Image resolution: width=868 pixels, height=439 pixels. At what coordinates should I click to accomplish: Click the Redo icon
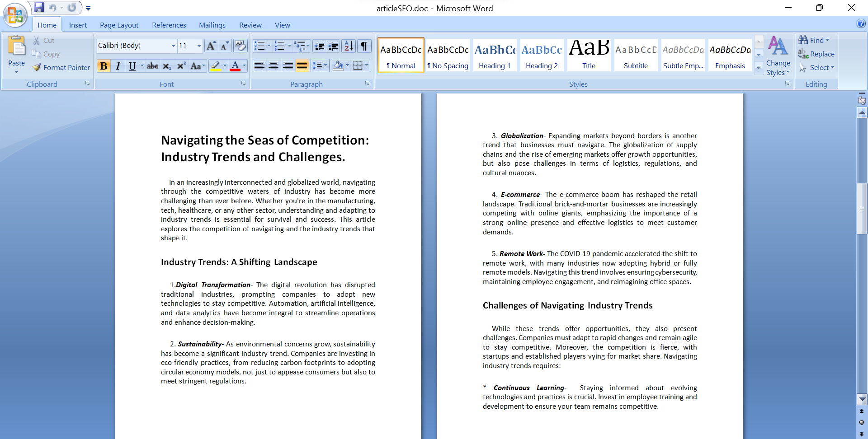pyautogui.click(x=72, y=8)
